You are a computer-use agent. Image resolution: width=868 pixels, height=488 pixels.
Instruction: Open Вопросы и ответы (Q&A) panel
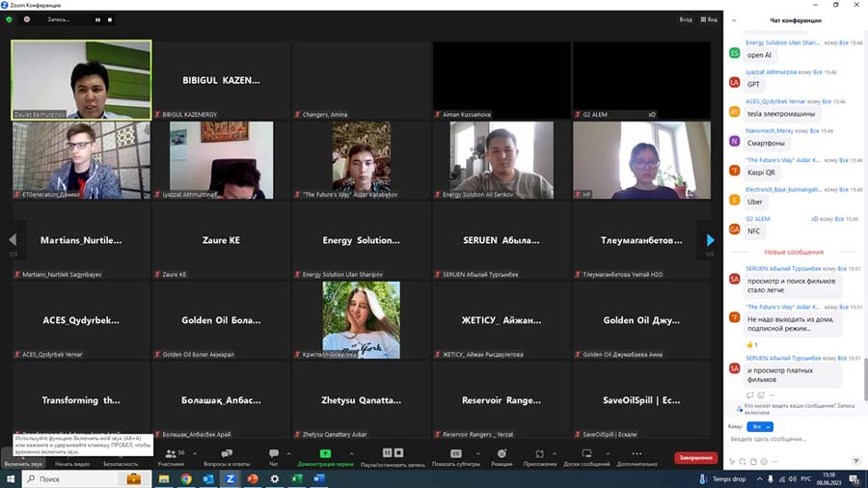[227, 453]
